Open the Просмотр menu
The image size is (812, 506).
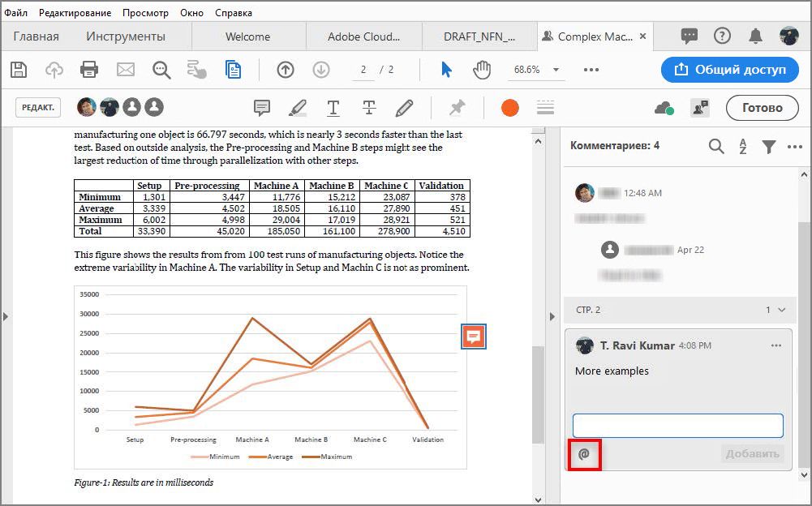pos(145,12)
